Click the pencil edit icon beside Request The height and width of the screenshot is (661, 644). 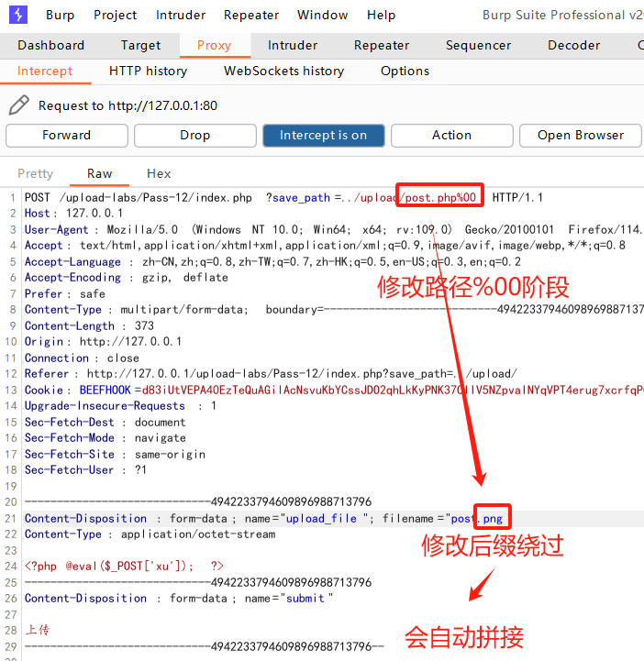click(x=19, y=105)
